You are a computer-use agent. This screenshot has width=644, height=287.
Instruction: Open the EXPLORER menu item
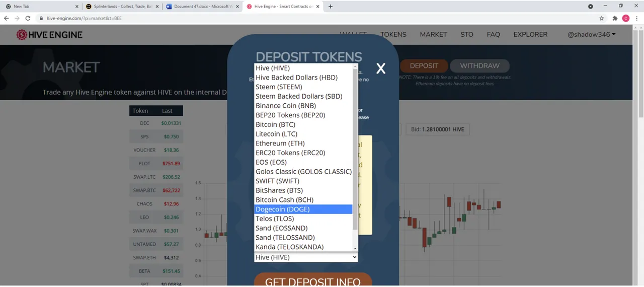click(530, 35)
